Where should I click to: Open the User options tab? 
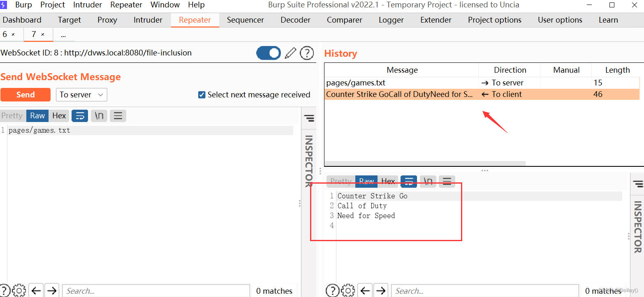click(560, 20)
